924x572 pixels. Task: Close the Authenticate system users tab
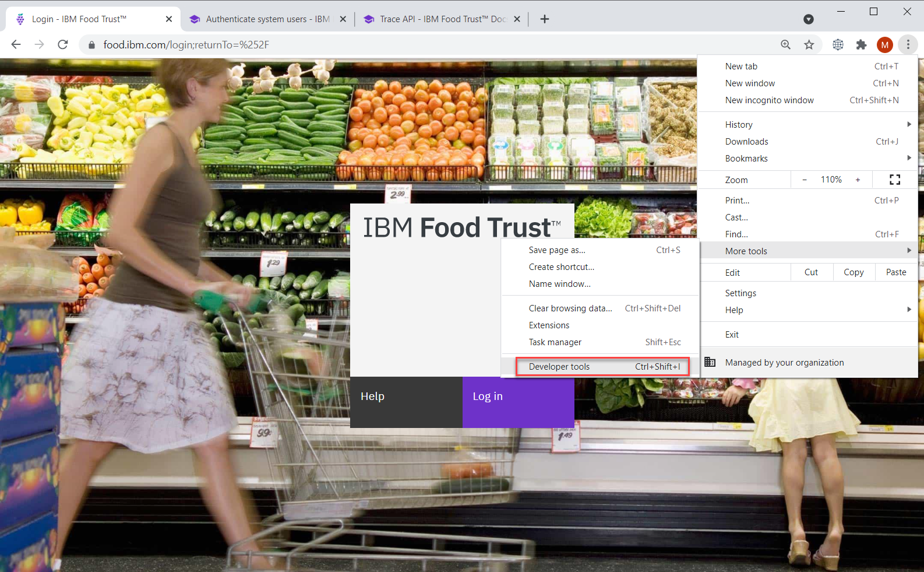[x=343, y=19]
